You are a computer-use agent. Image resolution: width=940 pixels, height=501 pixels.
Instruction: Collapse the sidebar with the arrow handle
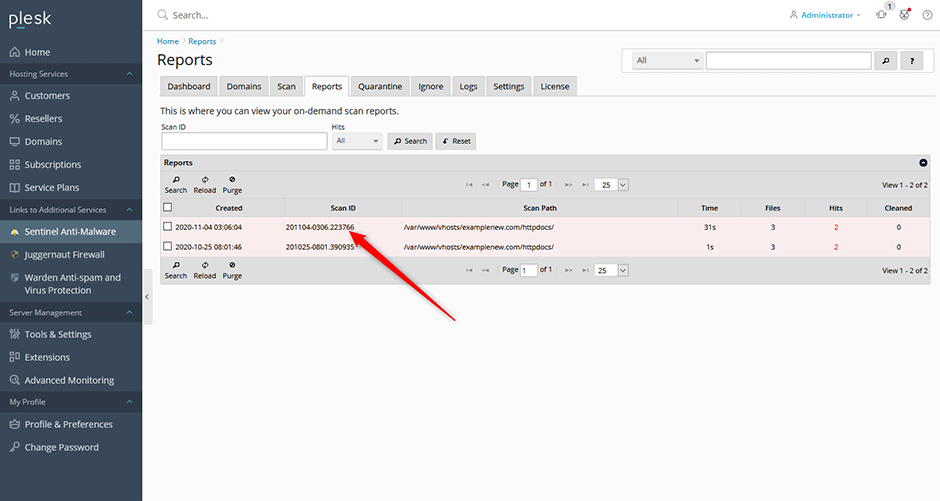point(147,297)
